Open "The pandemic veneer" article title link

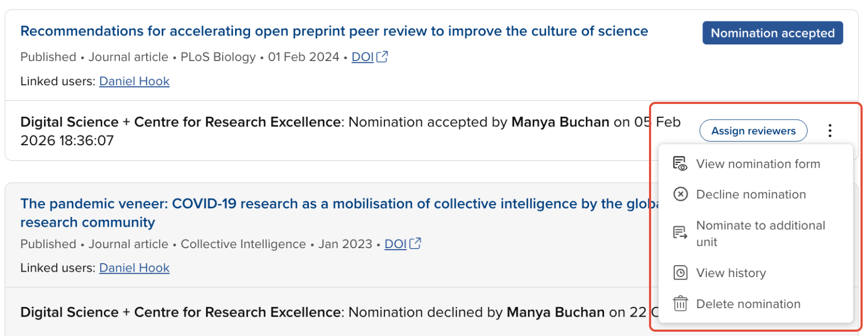point(332,204)
